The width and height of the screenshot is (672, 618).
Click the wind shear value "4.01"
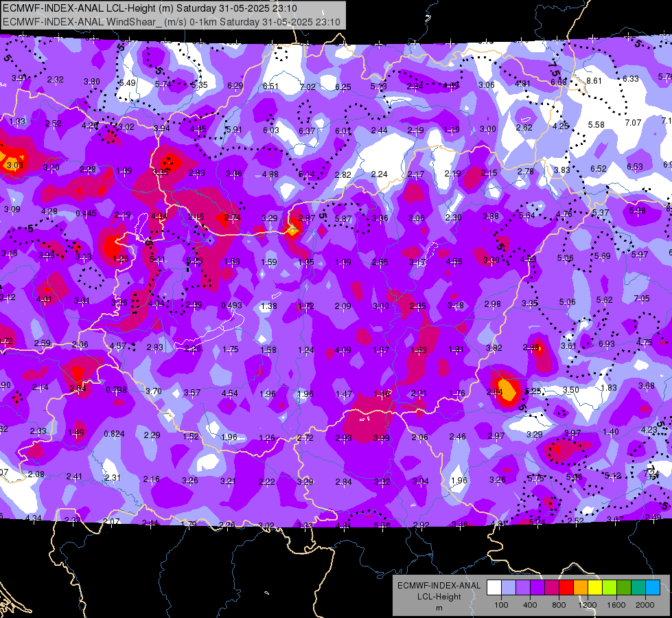click(x=44, y=299)
